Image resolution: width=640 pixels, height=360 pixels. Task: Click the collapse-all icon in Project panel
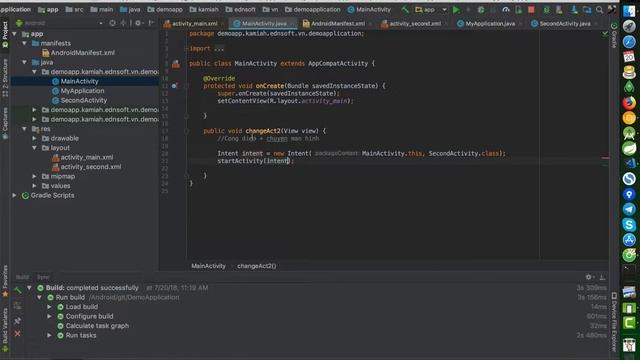[123, 23]
